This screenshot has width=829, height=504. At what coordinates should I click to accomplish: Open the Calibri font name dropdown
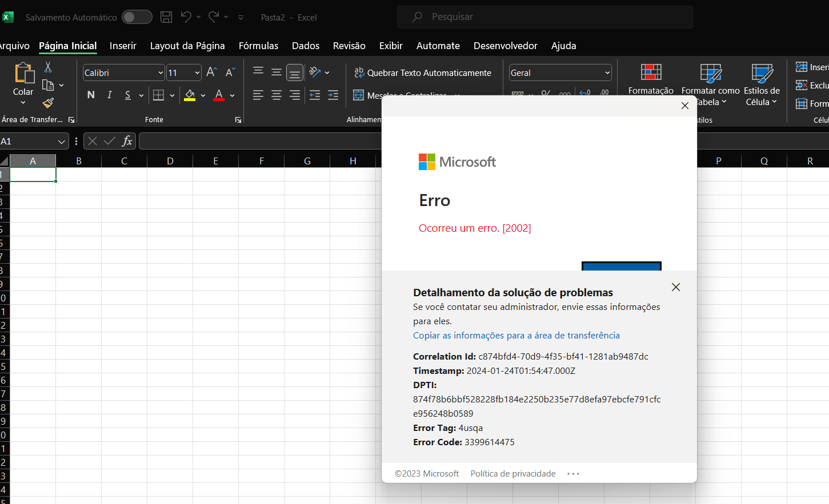[161, 72]
